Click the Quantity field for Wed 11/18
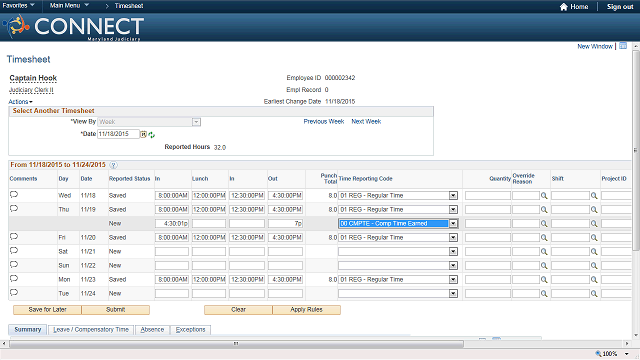Viewport: 640px width, 360px height. tap(488, 196)
